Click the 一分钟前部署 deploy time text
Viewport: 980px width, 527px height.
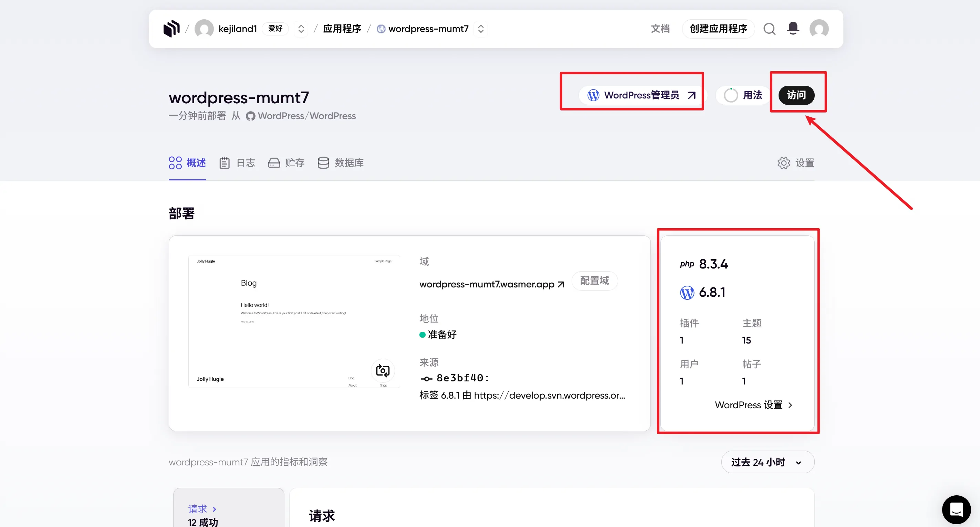tap(197, 116)
